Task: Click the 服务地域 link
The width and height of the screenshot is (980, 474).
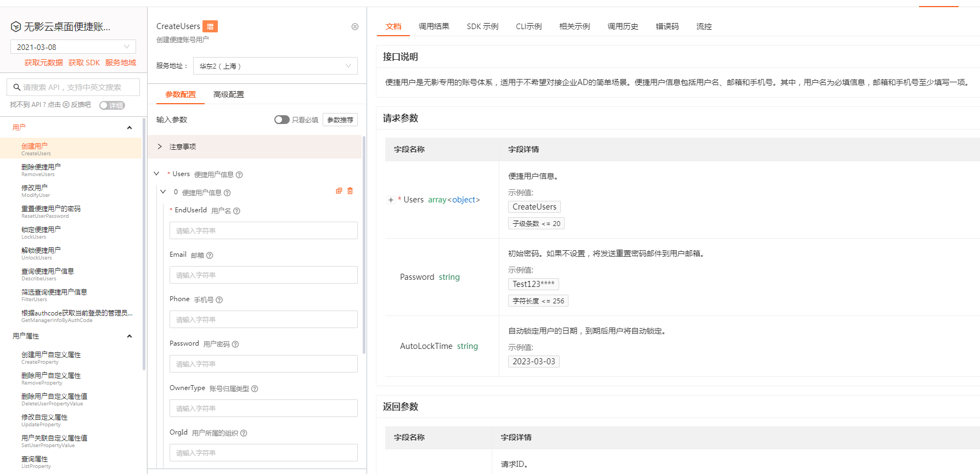Action: [x=121, y=63]
